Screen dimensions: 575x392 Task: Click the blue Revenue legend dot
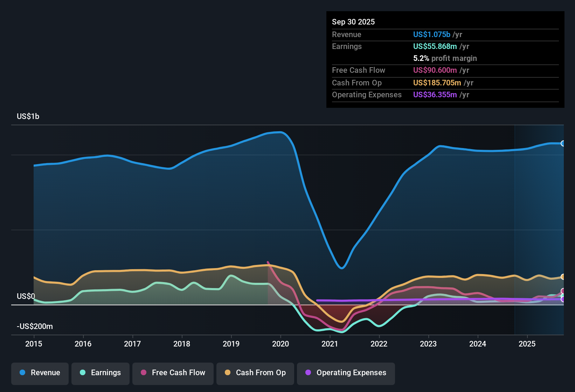coord(22,373)
